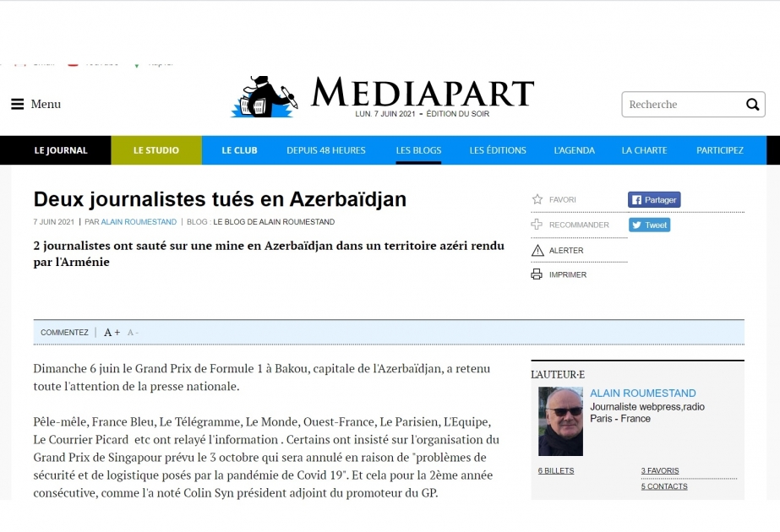The height and width of the screenshot is (532, 780).
Task: Click the Mediapart newspaper vendor logo
Action: point(265,97)
